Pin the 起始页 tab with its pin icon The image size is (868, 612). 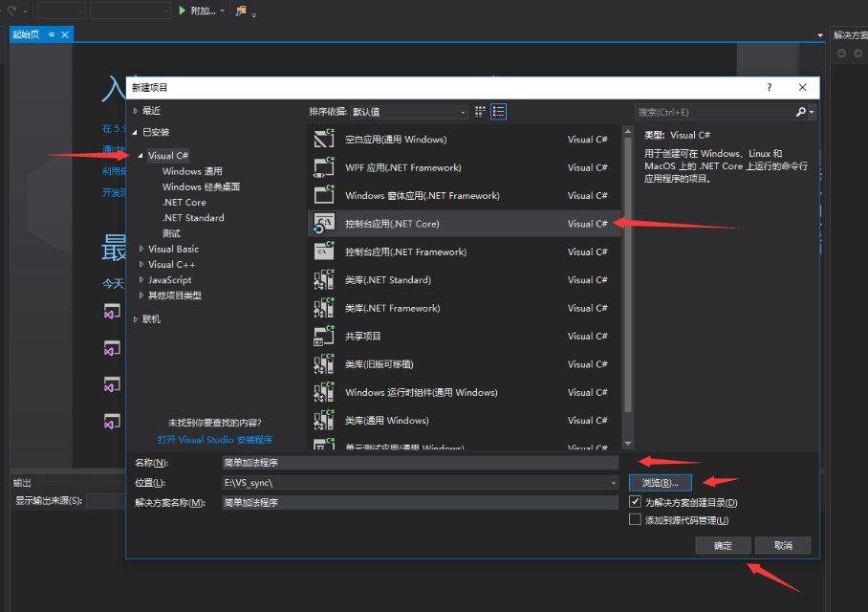click(52, 34)
